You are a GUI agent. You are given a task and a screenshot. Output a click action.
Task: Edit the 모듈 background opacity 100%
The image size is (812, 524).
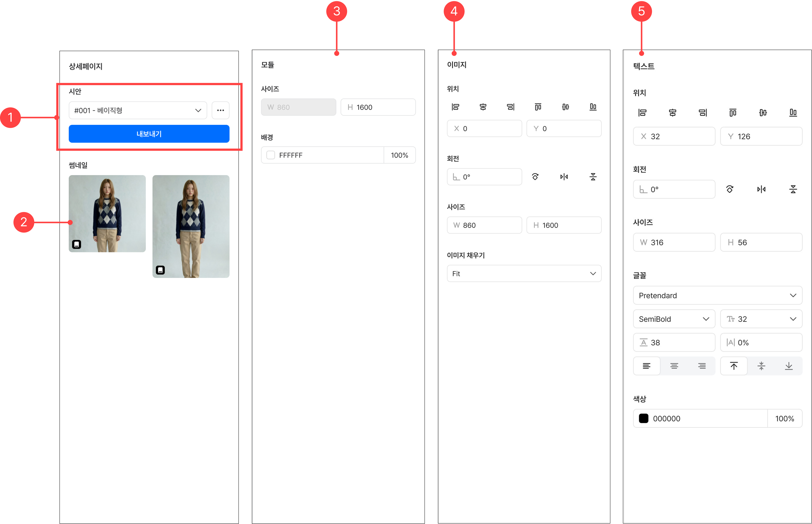(400, 155)
